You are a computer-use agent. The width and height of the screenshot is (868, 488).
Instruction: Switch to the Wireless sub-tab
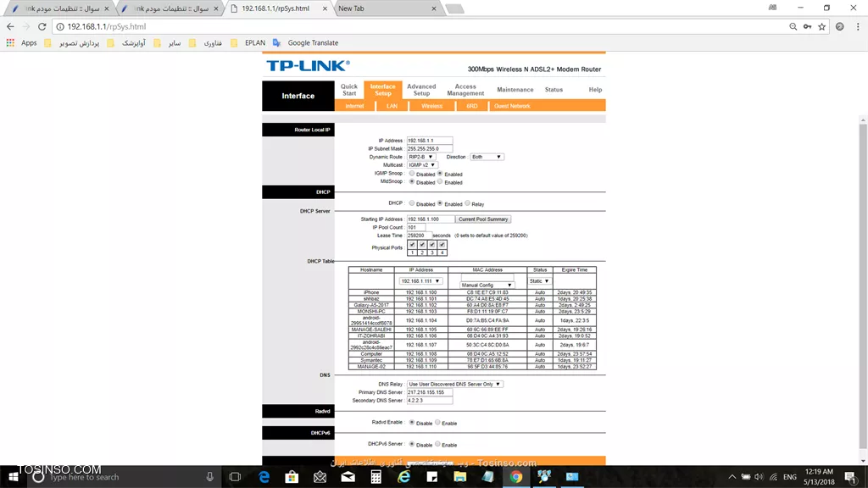click(x=431, y=106)
